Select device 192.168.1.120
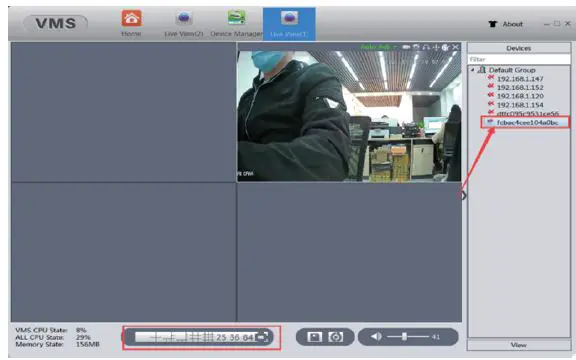Screen dimensions: 576x360 click(x=520, y=96)
